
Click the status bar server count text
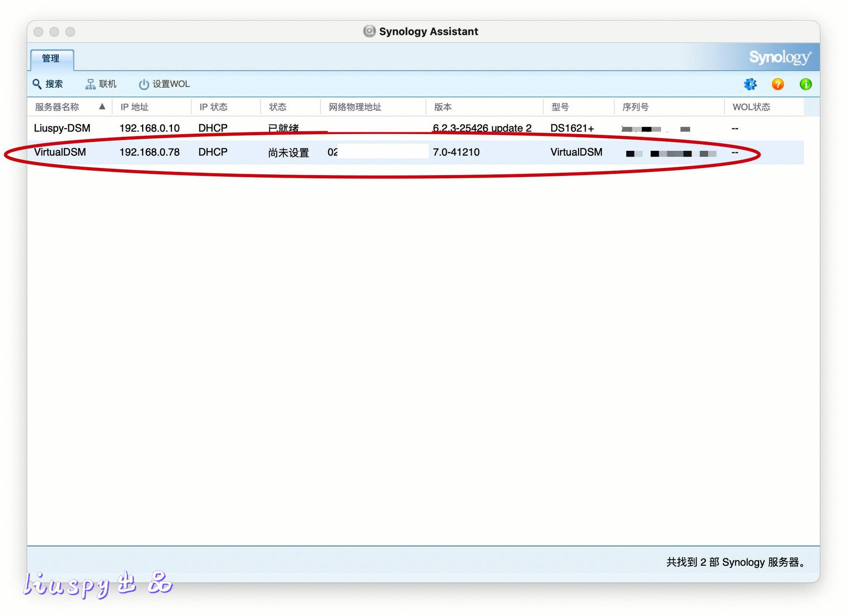coord(737,562)
